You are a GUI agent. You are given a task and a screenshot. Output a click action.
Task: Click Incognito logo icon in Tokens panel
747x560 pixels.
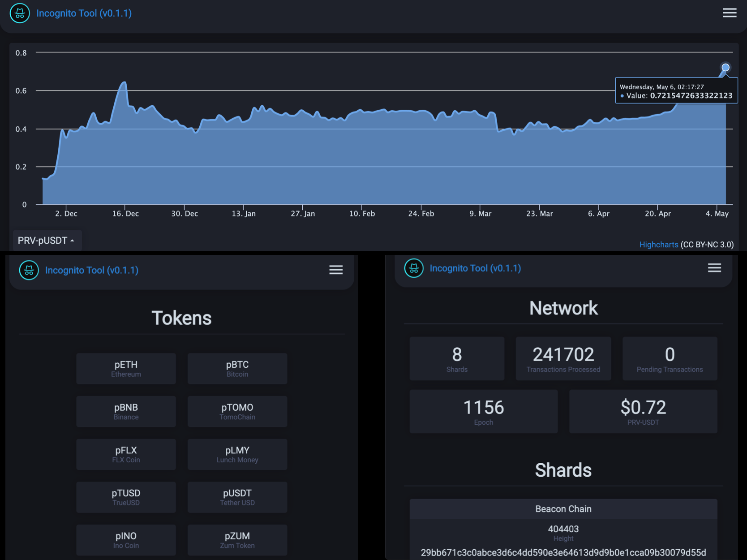(x=29, y=270)
